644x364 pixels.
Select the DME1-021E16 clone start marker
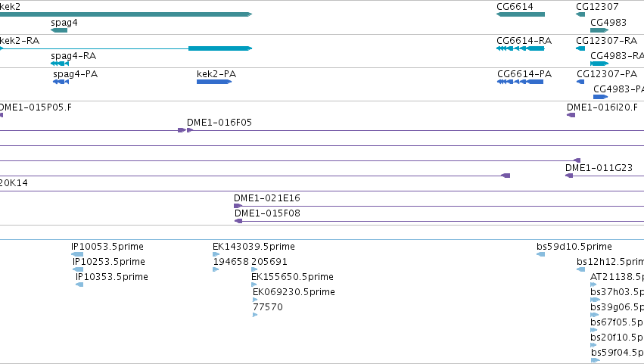tap(238, 206)
